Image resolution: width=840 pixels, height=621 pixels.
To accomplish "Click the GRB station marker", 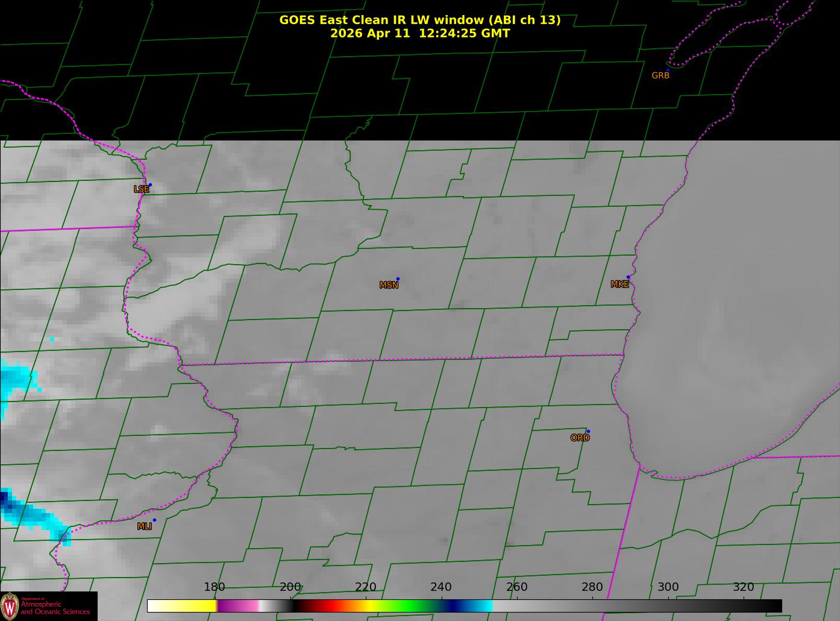I will [667, 71].
